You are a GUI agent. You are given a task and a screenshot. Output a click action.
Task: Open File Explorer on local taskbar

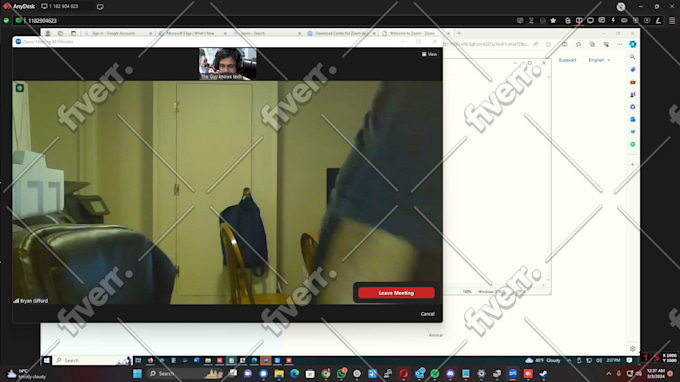279,373
